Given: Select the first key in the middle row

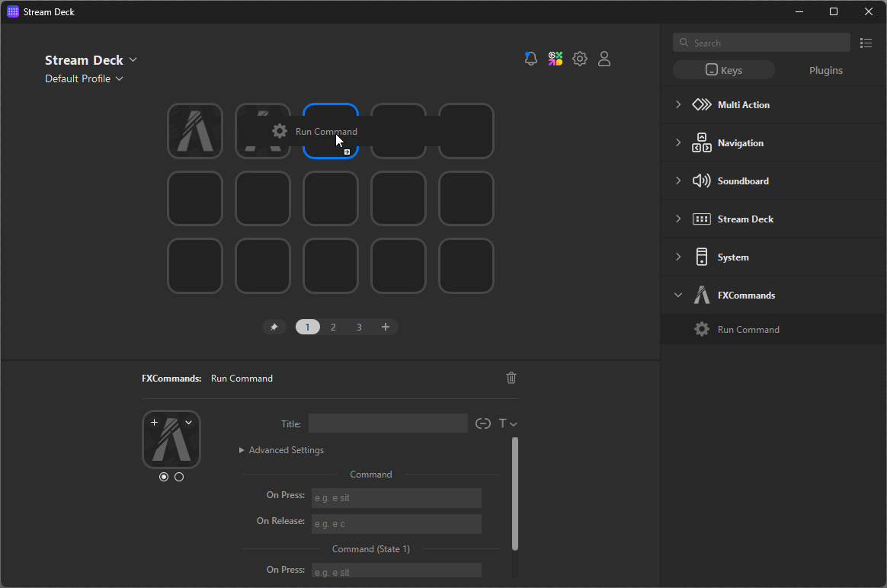Looking at the screenshot, I should point(195,199).
